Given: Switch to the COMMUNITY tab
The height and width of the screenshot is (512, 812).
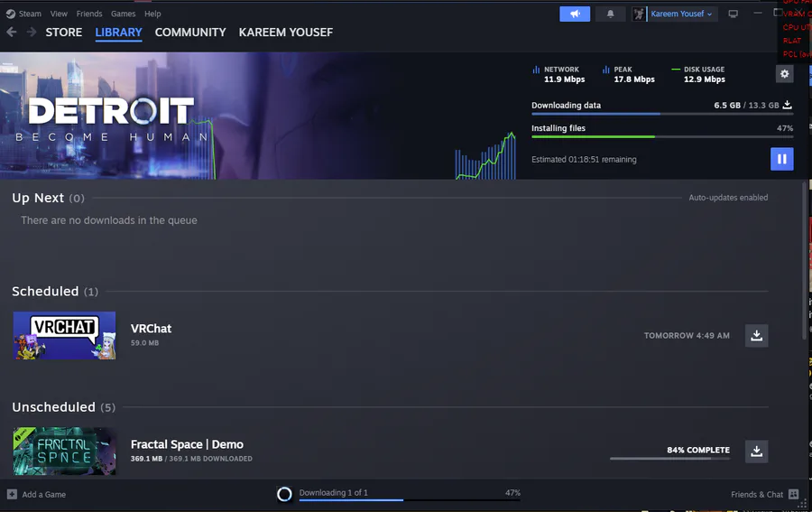Looking at the screenshot, I should [190, 33].
